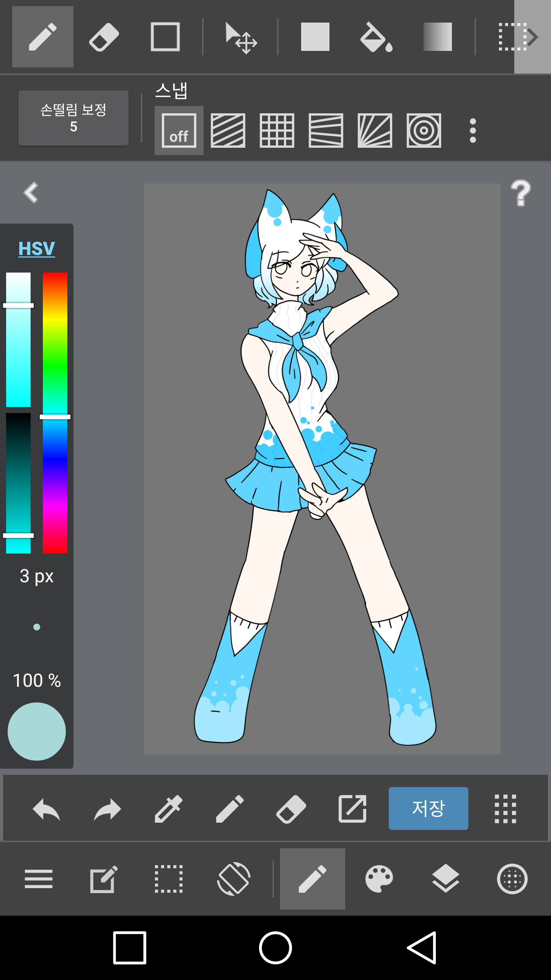
Task: Open the hamburger main menu
Action: point(38,879)
